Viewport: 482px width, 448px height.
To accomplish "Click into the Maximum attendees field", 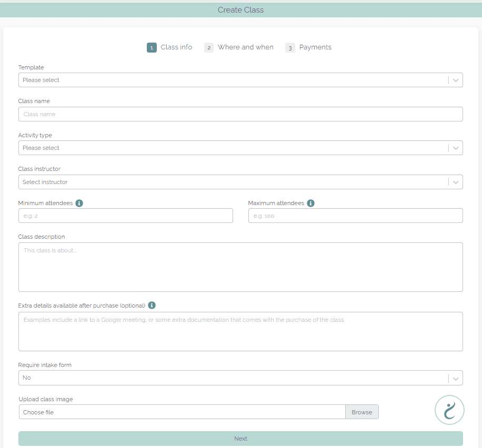I will pos(355,216).
